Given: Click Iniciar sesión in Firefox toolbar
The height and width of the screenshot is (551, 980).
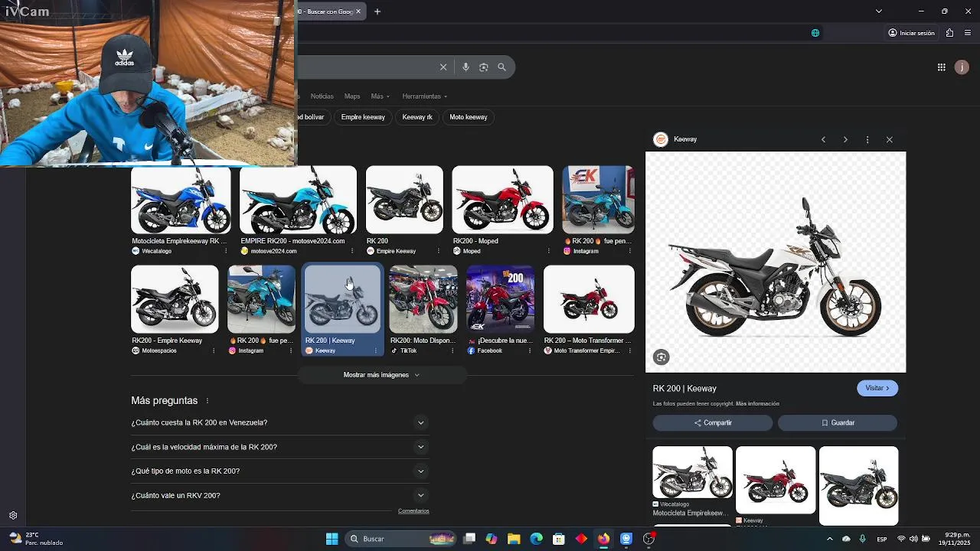Looking at the screenshot, I should (912, 33).
